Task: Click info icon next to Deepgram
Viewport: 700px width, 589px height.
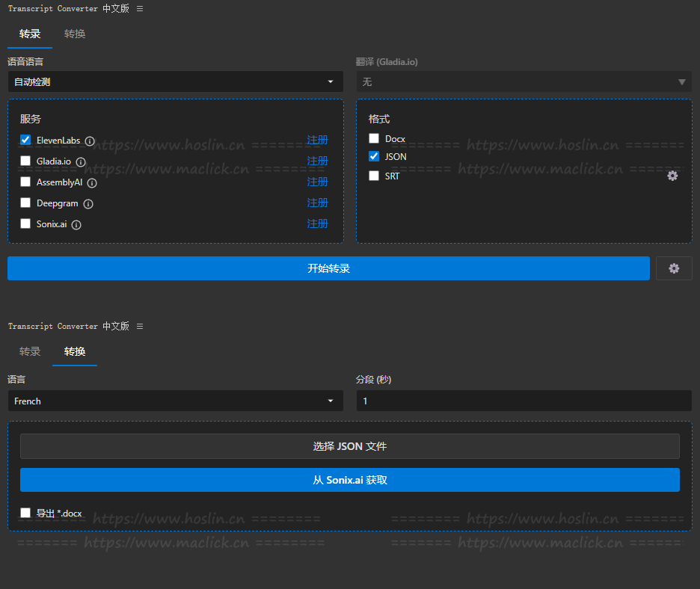Action: pos(88,204)
